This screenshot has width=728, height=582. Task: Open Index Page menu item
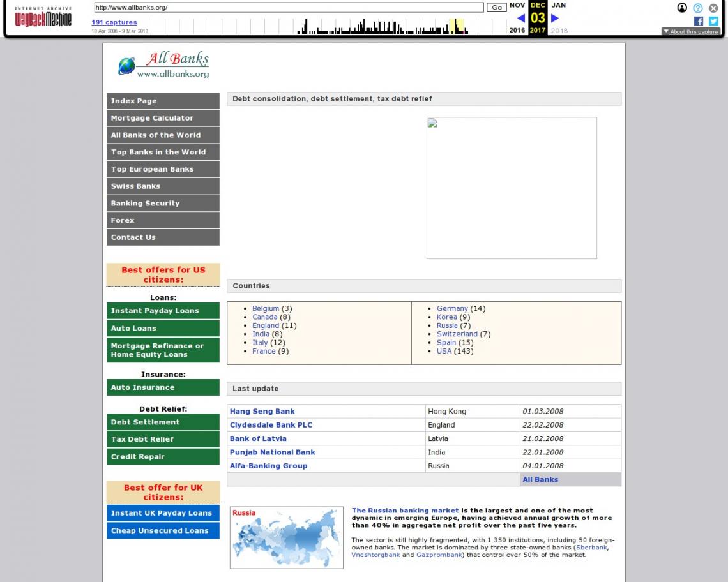click(163, 101)
